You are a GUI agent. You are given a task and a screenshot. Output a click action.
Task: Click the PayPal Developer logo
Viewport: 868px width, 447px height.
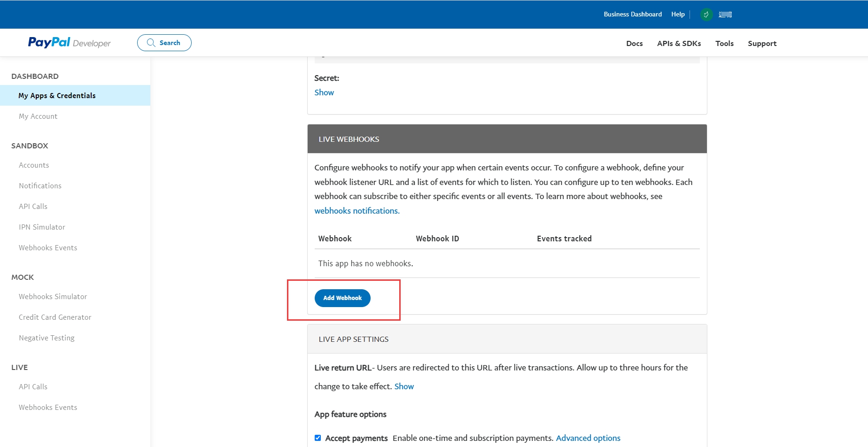click(x=69, y=43)
